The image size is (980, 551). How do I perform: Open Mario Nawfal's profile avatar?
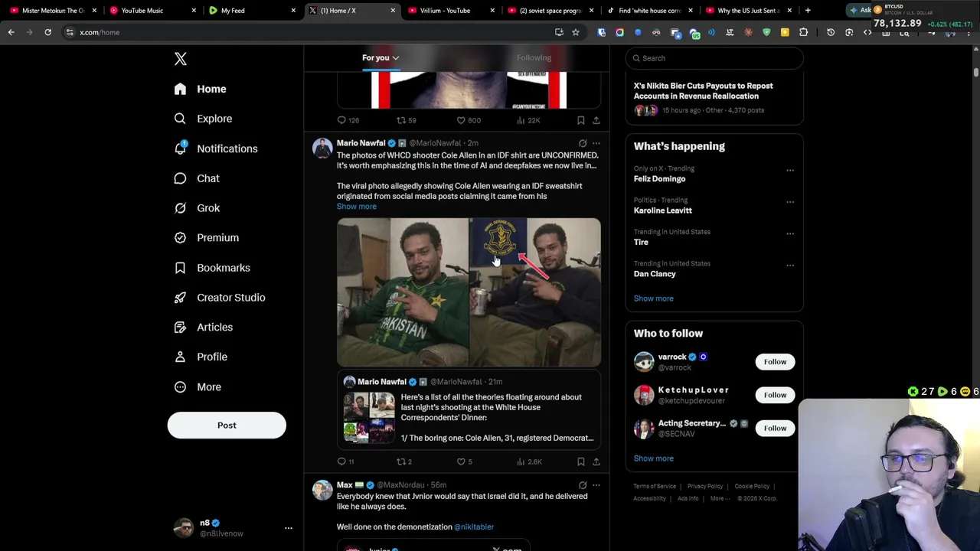(x=322, y=148)
